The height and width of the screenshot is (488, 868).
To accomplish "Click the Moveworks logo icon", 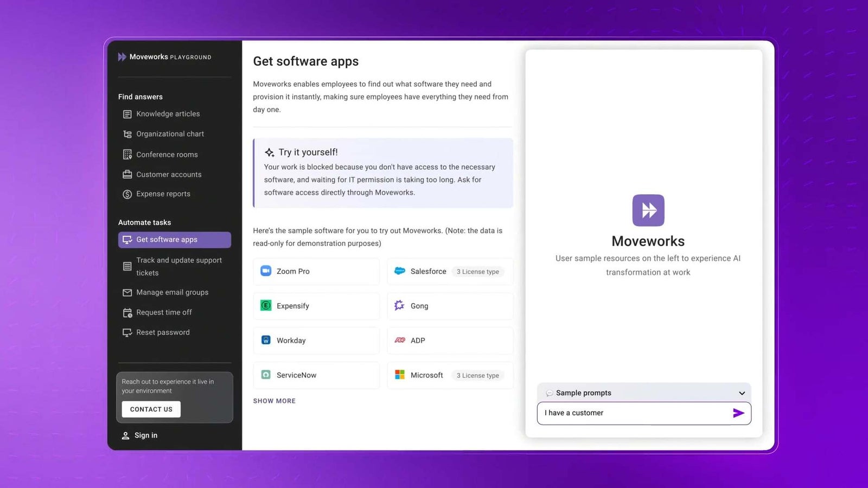I will [x=648, y=210].
